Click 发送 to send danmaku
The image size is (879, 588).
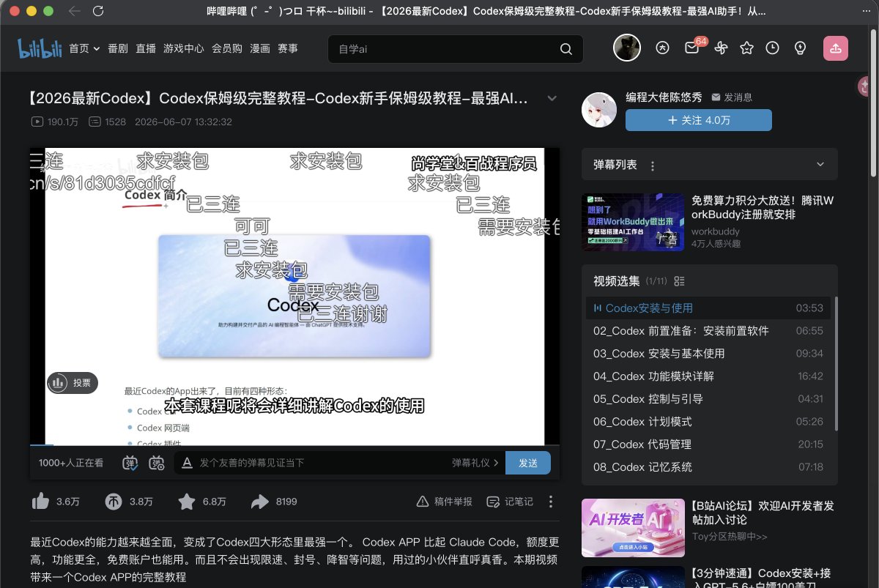(528, 463)
